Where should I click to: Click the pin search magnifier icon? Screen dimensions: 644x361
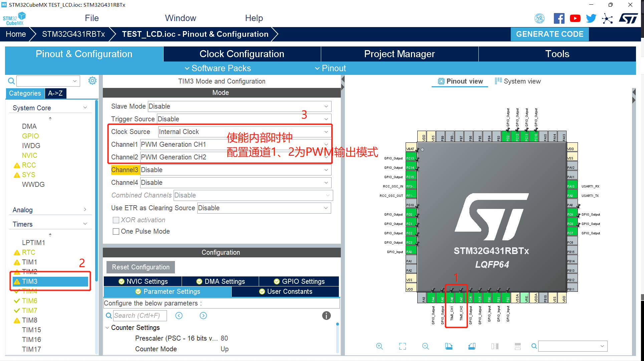(x=534, y=346)
